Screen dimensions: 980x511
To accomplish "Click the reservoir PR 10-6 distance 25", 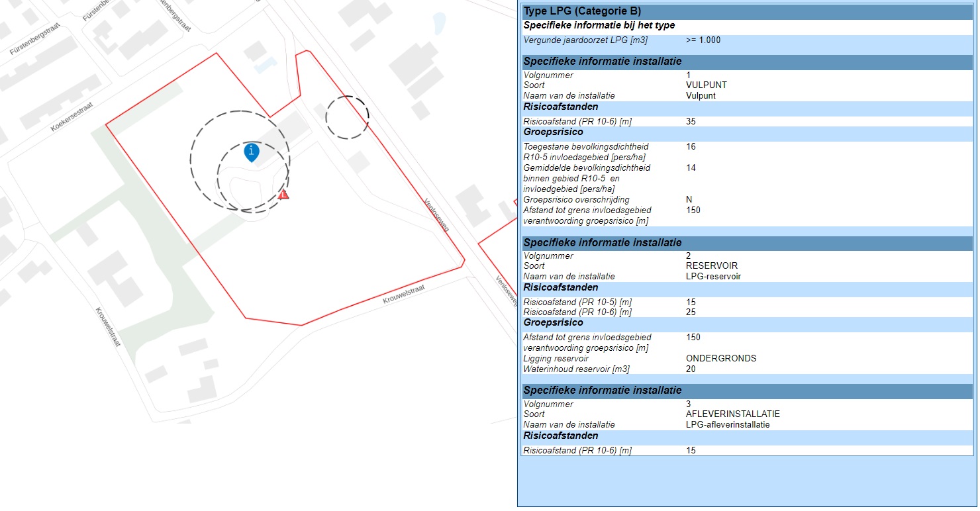I will (691, 312).
